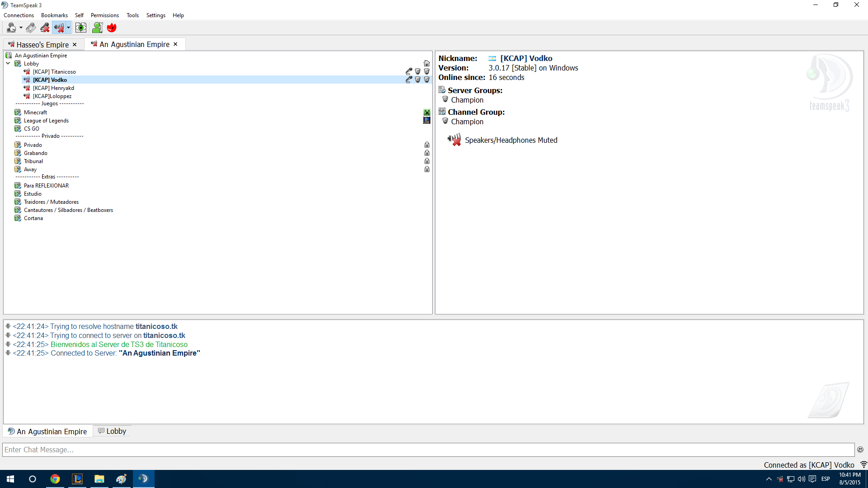868x488 pixels.
Task: Open the Windows Start menu
Action: coord(10,479)
